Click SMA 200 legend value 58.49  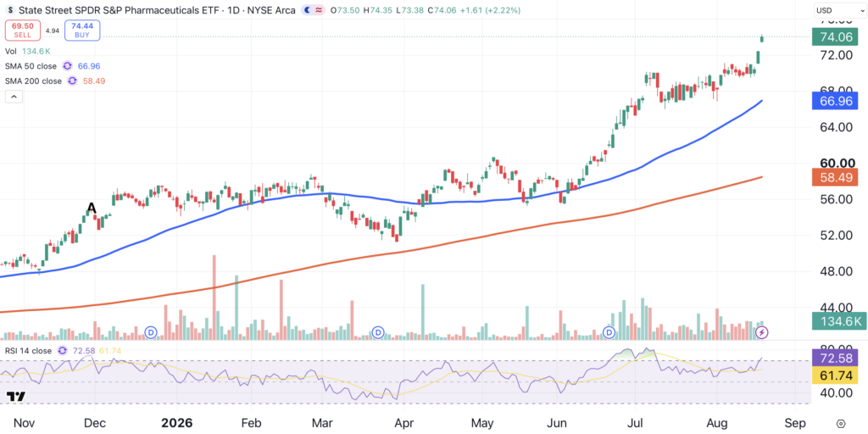click(94, 81)
